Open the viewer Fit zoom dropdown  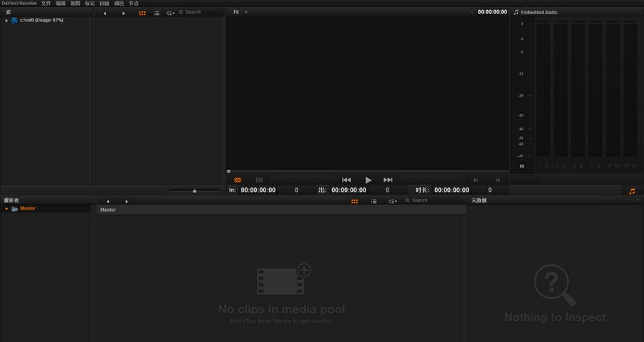click(x=240, y=12)
